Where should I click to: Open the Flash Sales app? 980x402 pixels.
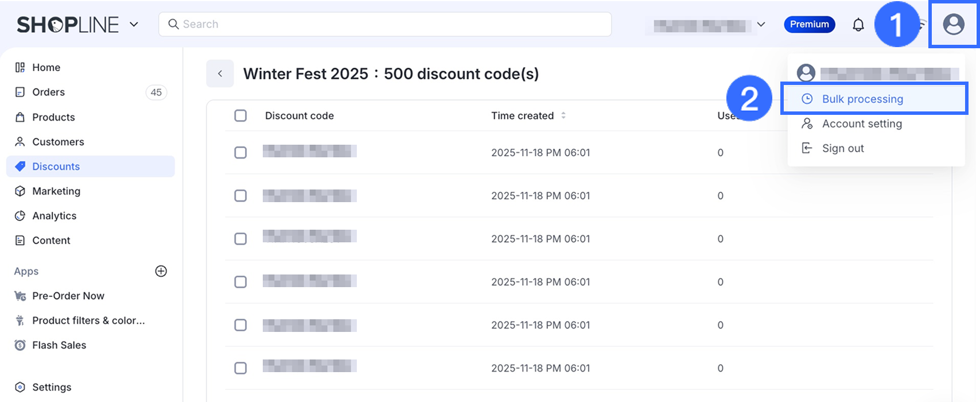click(x=59, y=345)
